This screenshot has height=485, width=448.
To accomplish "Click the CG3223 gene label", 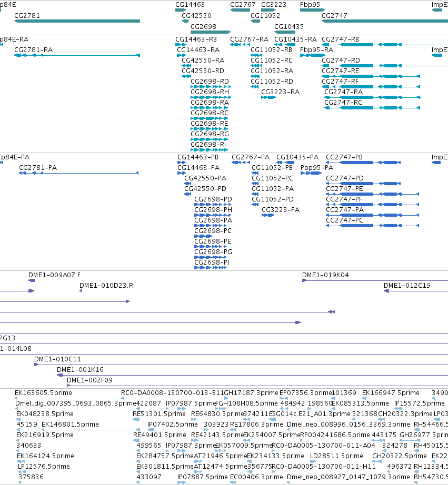I will point(274,5).
